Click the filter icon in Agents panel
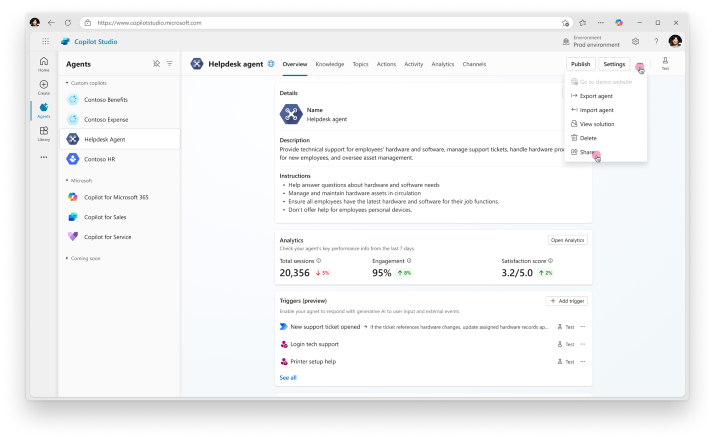The width and height of the screenshot is (715, 440). tap(170, 64)
